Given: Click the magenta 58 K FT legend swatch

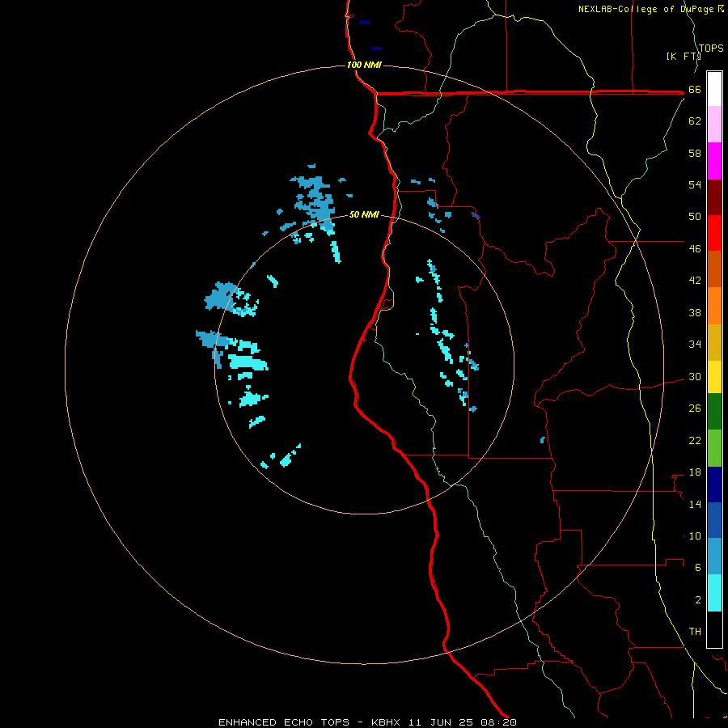Looking at the screenshot, I should point(714,161).
